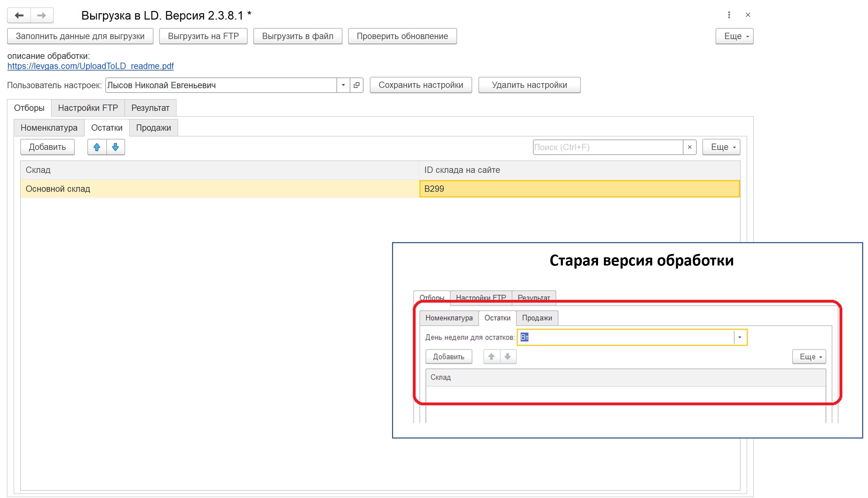
Task: Open the Еще dropdown above the warehouse table
Action: [721, 147]
